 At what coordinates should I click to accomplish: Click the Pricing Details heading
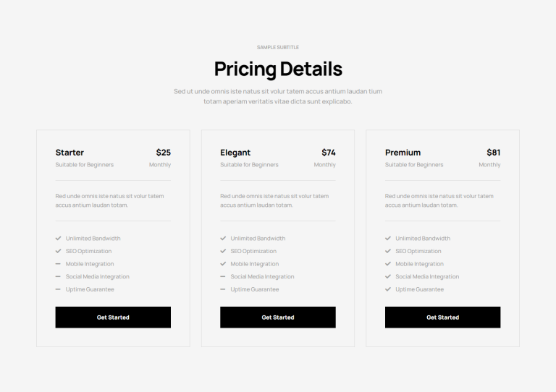pyautogui.click(x=278, y=69)
